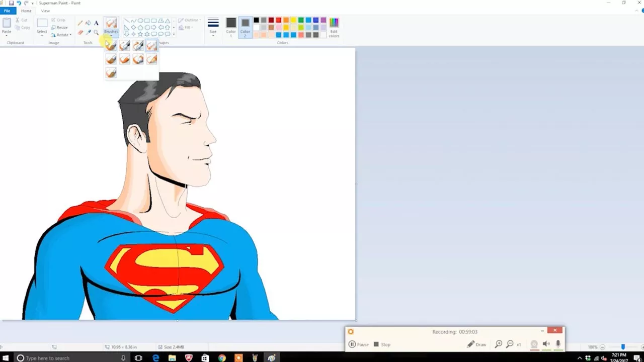Screen dimensions: 644x362
Task: Open Microsoft Edge from taskbar
Action: tap(156, 358)
